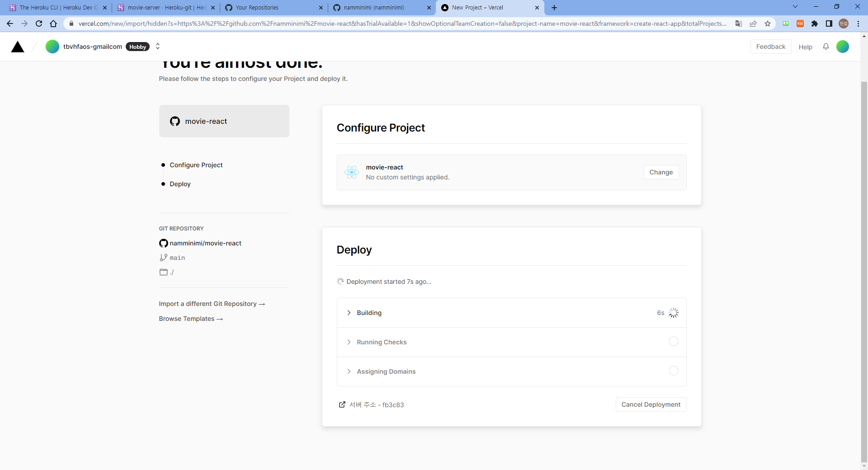The width and height of the screenshot is (868, 470).
Task: Expand the Running Checks step
Action: 512,342
